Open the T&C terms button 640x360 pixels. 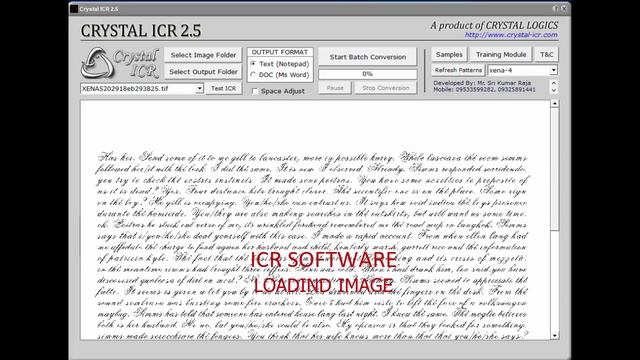click(547, 54)
